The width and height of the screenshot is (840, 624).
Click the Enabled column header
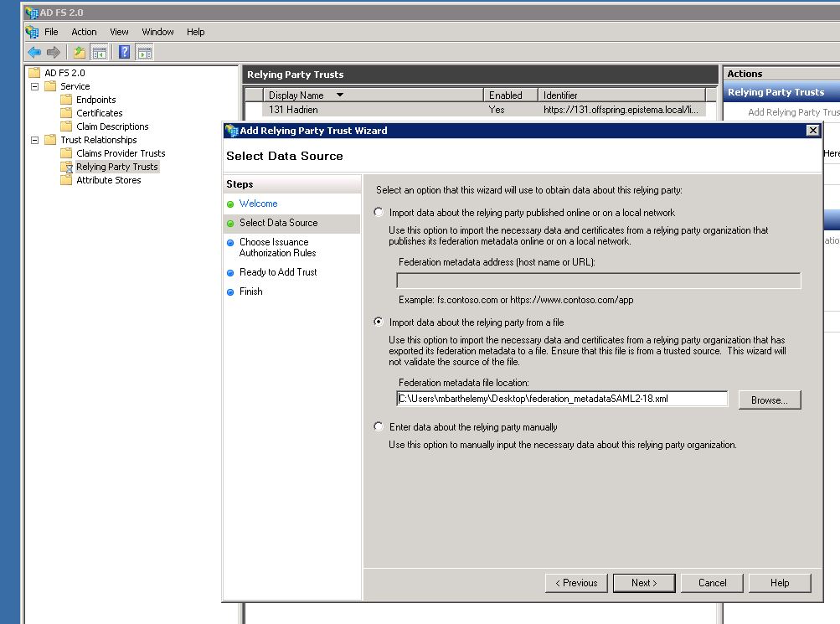click(511, 95)
